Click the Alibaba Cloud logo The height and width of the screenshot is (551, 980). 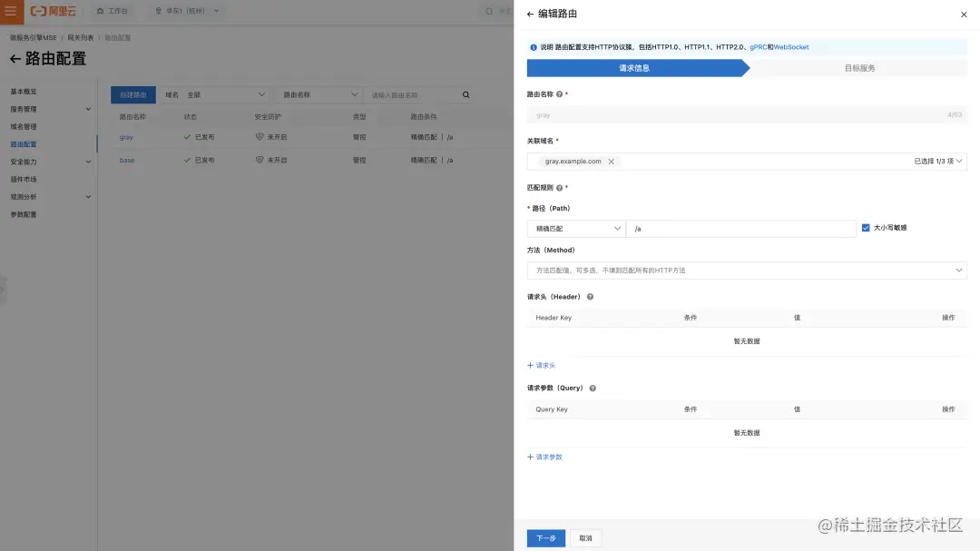tap(54, 11)
